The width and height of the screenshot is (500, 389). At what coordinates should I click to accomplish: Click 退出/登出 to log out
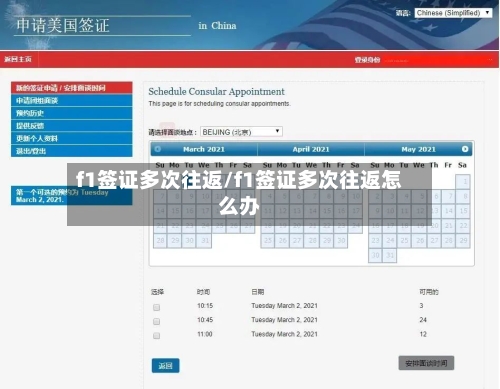[72, 151]
